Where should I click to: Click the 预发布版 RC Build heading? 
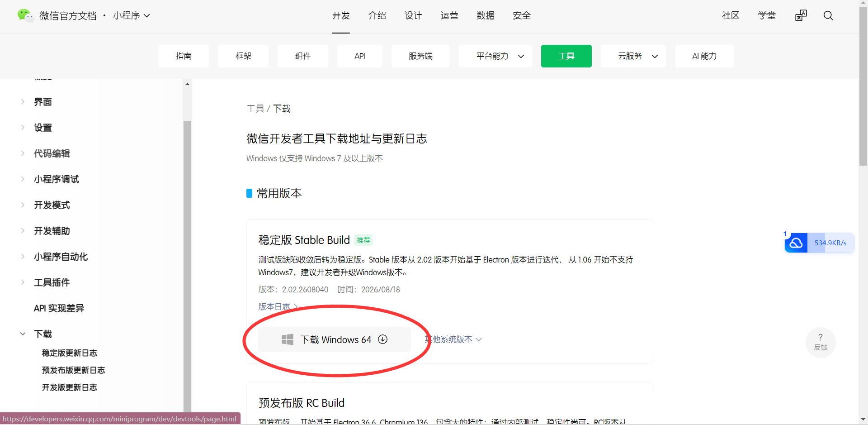(x=301, y=403)
